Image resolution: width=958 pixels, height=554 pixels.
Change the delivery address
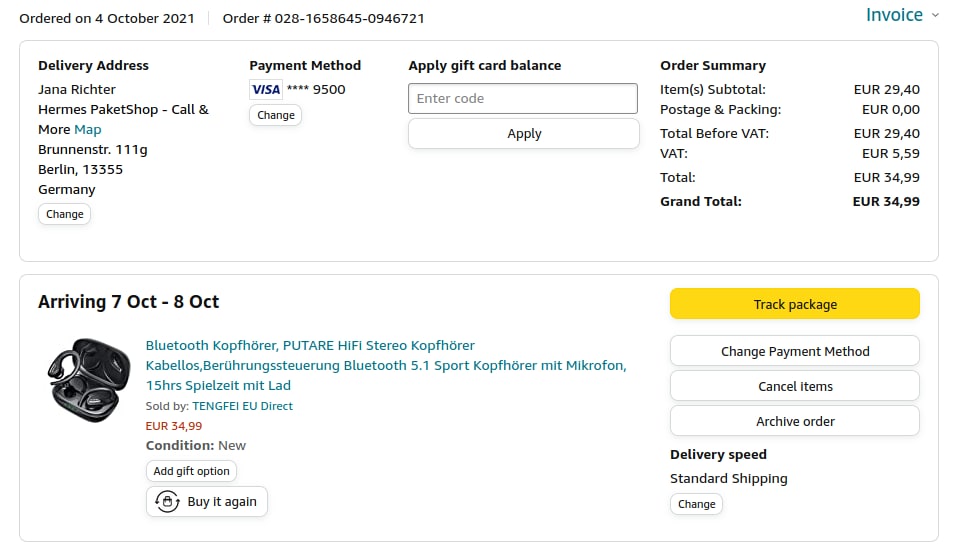point(65,214)
